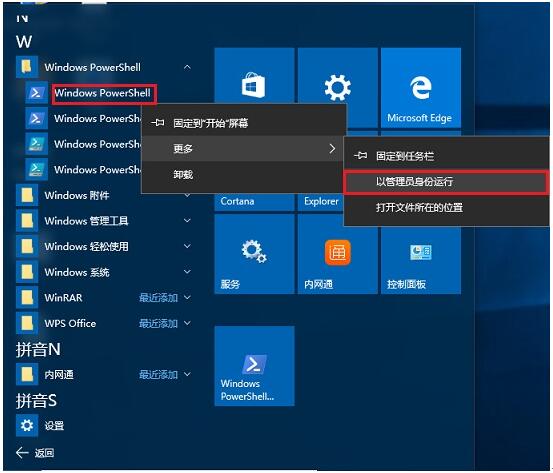Click the Windows 附件 label
This screenshot has width=553, height=473.
(x=77, y=195)
